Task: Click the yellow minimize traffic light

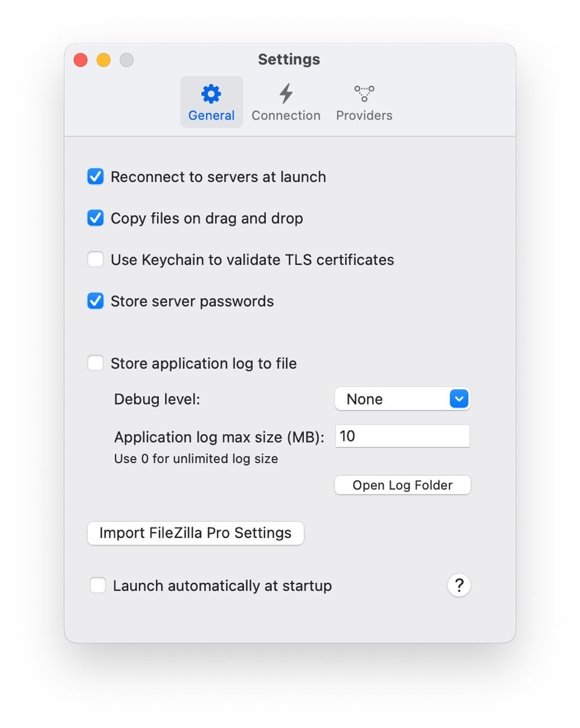Action: 103,60
